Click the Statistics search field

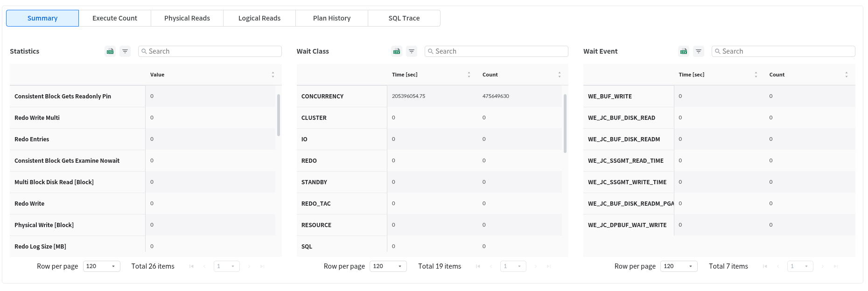pyautogui.click(x=210, y=51)
